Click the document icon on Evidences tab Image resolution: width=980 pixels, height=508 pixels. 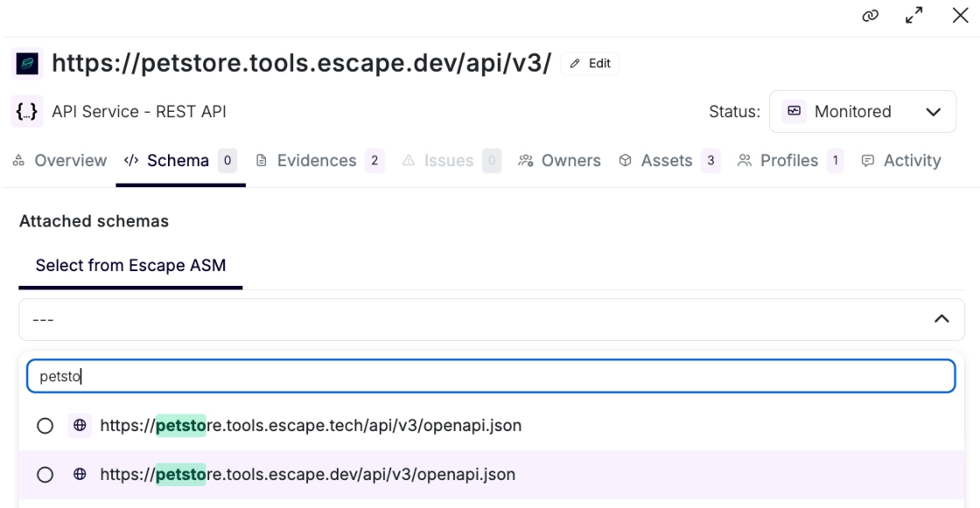262,161
